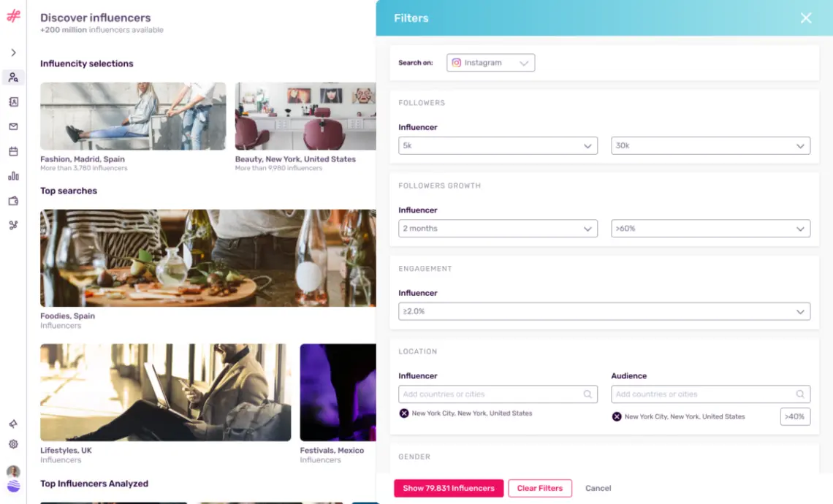This screenshot has height=504, width=833.
Task: Open the 5k minimum followers dropdown
Action: [x=498, y=145]
